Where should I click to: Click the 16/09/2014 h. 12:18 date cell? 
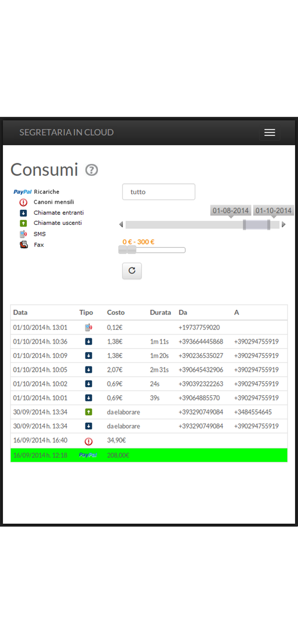pyautogui.click(x=40, y=455)
